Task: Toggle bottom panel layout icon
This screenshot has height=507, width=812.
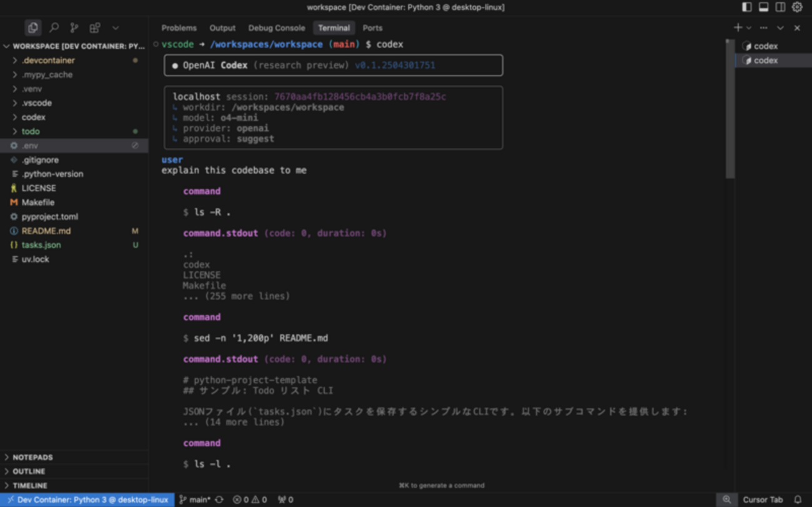Action: [x=764, y=7]
